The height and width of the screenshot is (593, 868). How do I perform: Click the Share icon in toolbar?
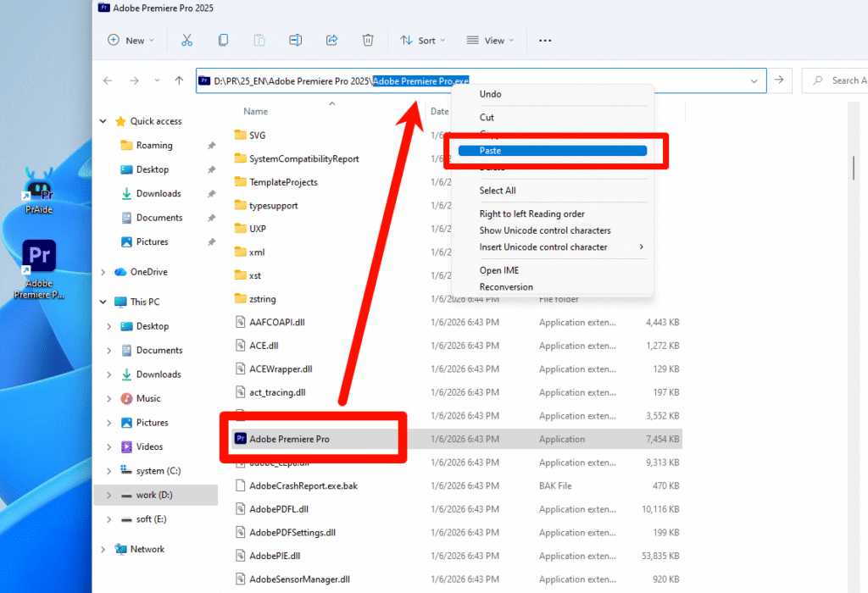pos(331,40)
